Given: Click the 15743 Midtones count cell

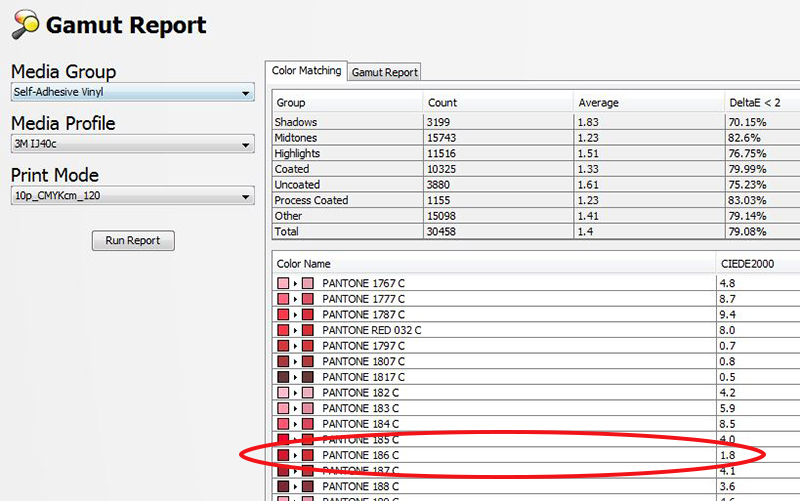Looking at the screenshot, I should tap(441, 138).
